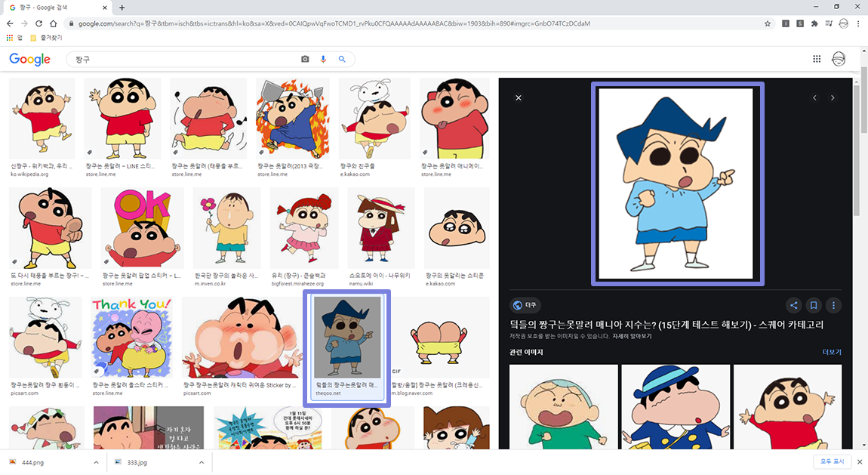The image size is (868, 475).
Task: Open the 스오토메 아이 - 나무위키 image result
Action: [381, 228]
